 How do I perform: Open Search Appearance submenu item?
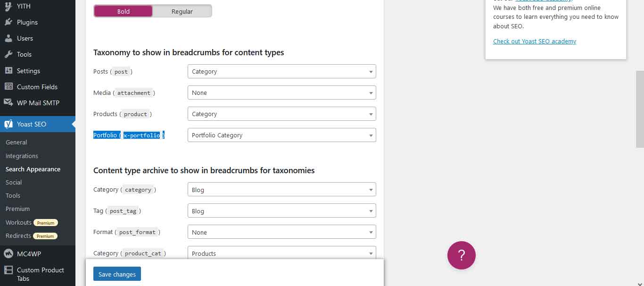pos(33,169)
